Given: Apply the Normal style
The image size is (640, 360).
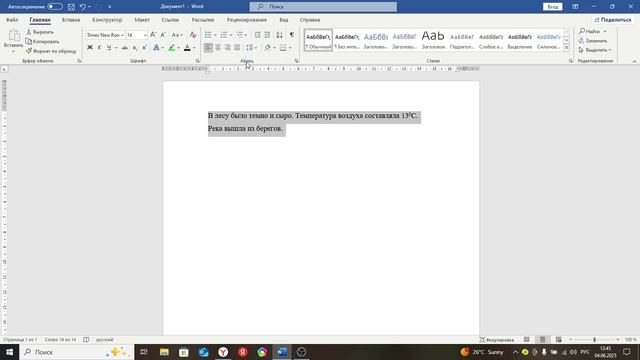Looking at the screenshot, I should pyautogui.click(x=318, y=40).
